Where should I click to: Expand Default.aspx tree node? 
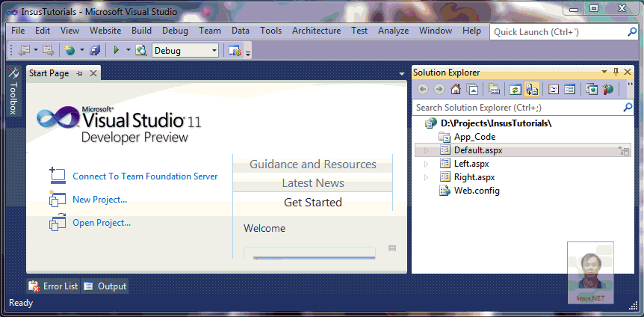click(426, 150)
